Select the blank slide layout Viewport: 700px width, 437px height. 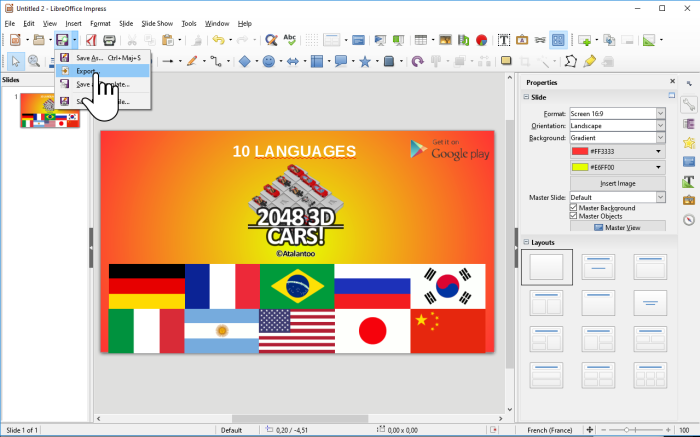click(x=546, y=267)
